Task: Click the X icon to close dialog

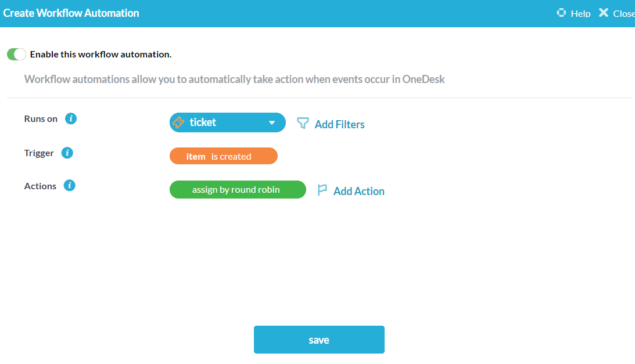Action: (x=604, y=13)
